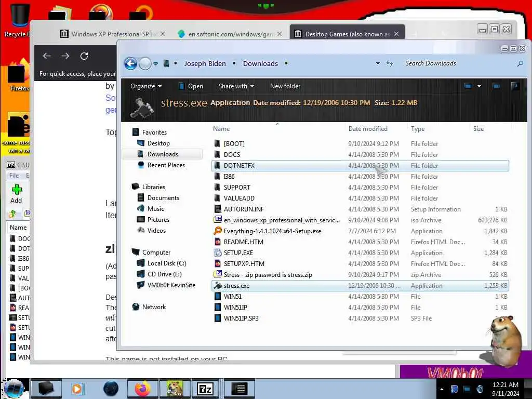Select stress.exe in the file list
This screenshot has height=399, width=532.
(x=360, y=286)
